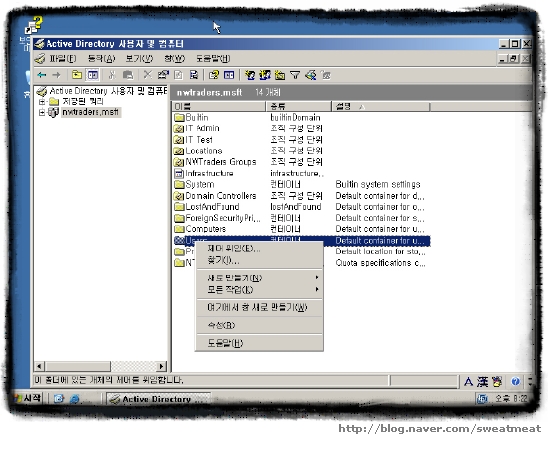Screen dimensions: 548x450
Task: Choose 찾기(I)... from context menu
Action: click(x=259, y=260)
